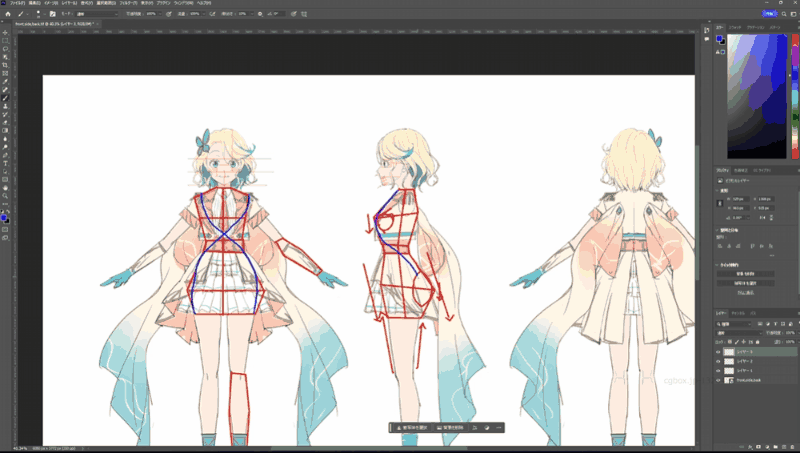Image resolution: width=800 pixels, height=453 pixels.
Task: Hide the top layer in Layers panel
Action: (718, 352)
